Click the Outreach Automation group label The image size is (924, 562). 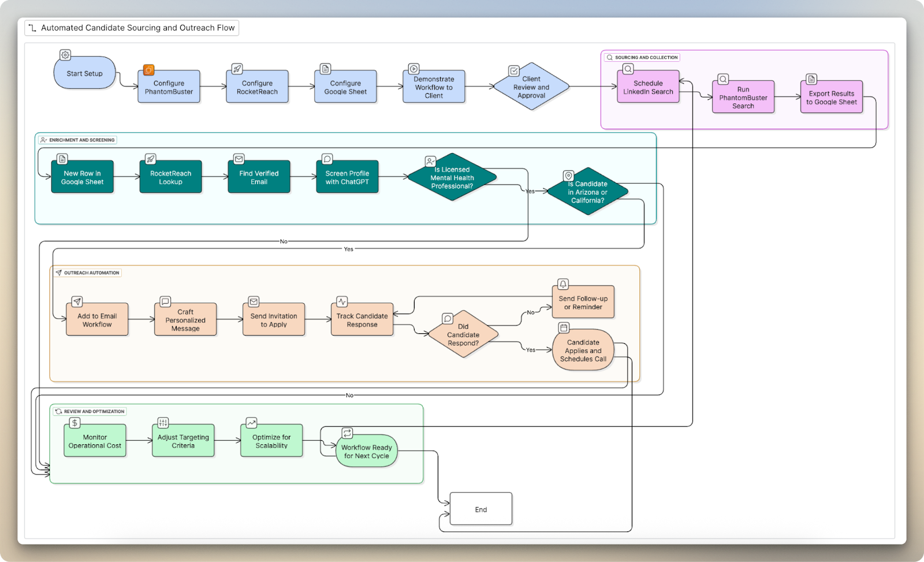click(87, 273)
